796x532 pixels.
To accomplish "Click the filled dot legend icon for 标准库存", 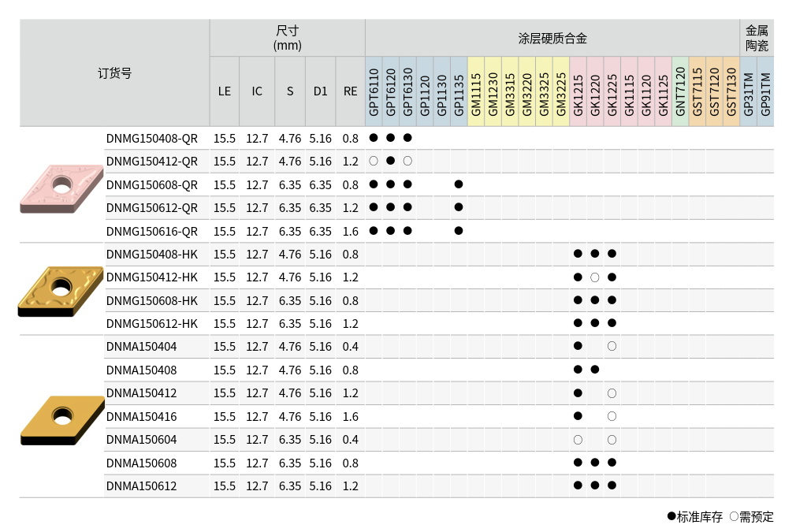I will [x=671, y=516].
